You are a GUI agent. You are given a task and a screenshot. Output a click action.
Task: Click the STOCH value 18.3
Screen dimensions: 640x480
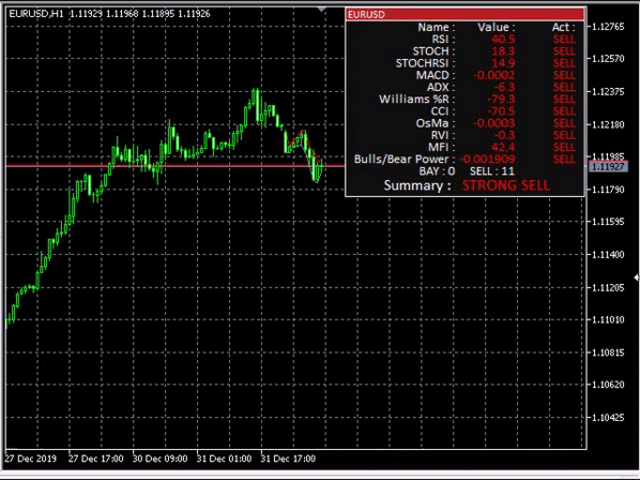(503, 51)
